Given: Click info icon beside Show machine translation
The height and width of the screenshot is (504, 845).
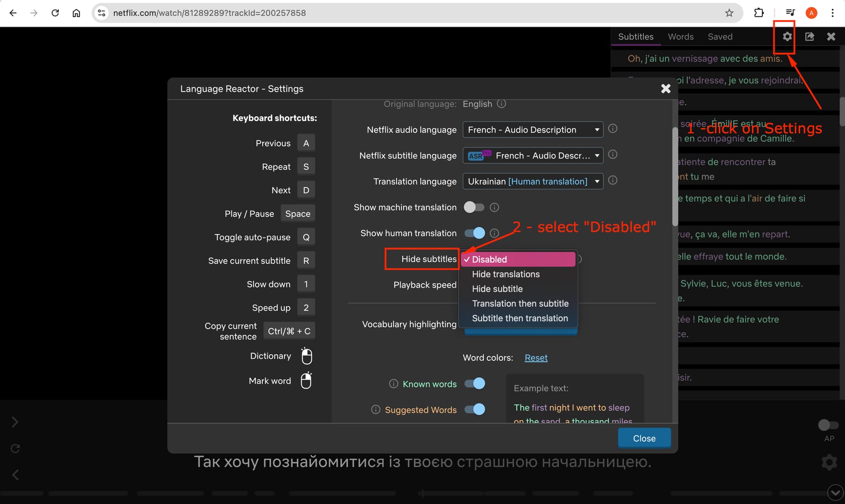Looking at the screenshot, I should [494, 207].
